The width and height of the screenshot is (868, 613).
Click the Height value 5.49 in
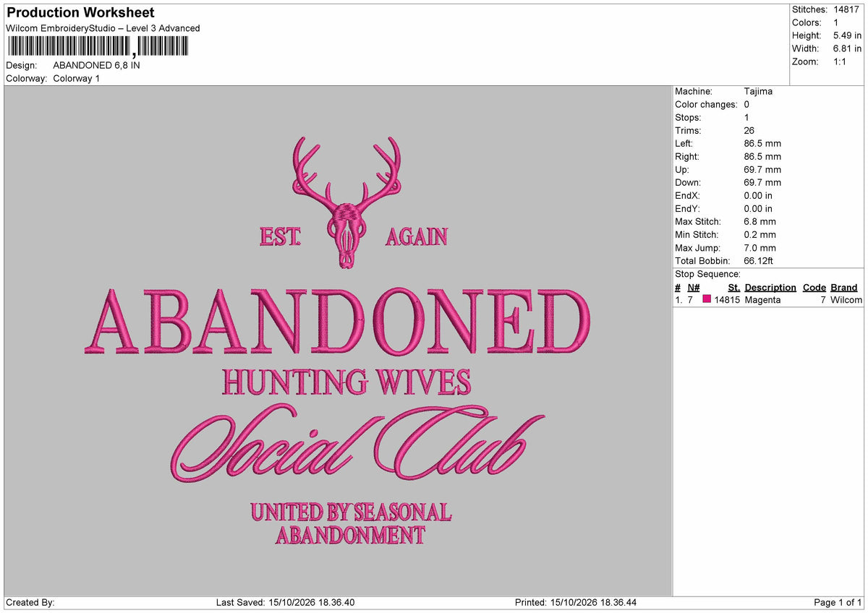pyautogui.click(x=846, y=35)
